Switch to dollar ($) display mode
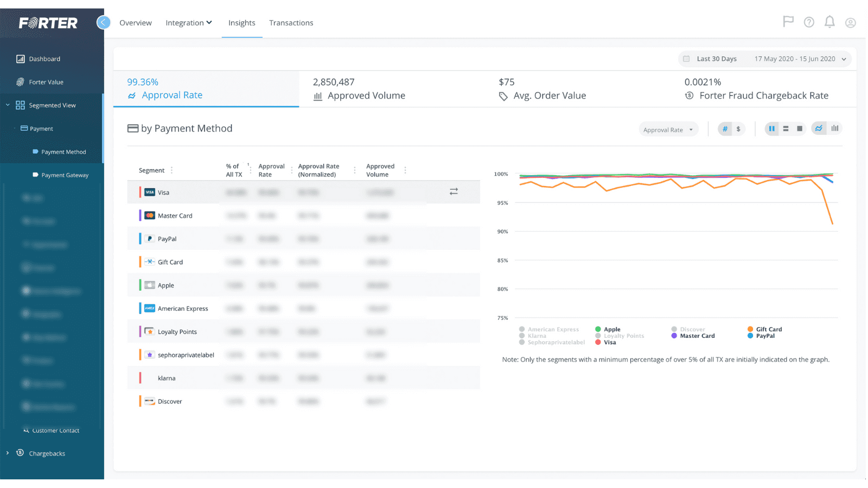Screen dimensions: 868x488 click(x=738, y=129)
